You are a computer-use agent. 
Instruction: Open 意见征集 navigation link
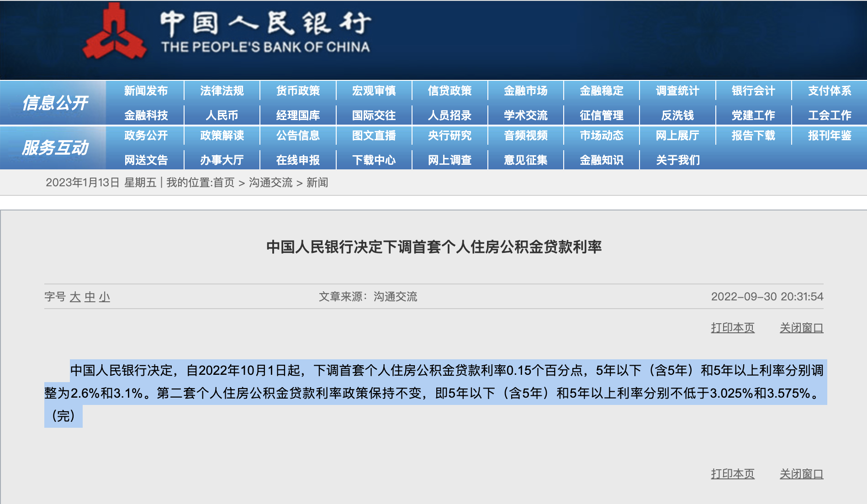click(525, 160)
